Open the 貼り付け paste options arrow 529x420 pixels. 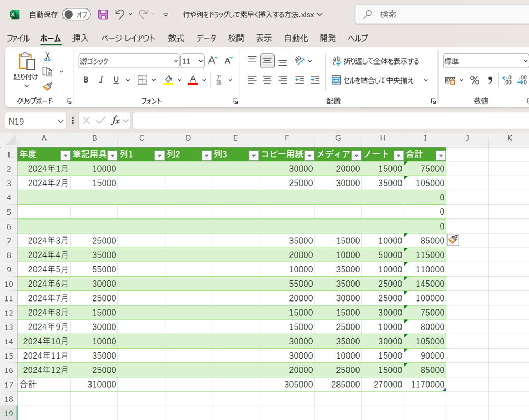click(x=26, y=86)
